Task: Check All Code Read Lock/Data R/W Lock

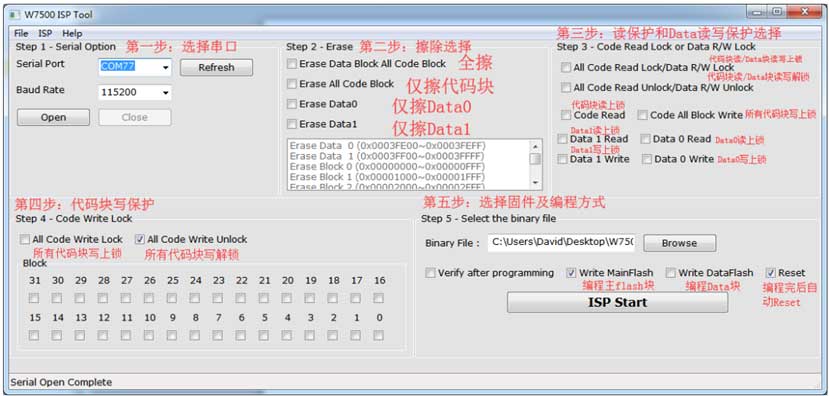Action: click(566, 68)
